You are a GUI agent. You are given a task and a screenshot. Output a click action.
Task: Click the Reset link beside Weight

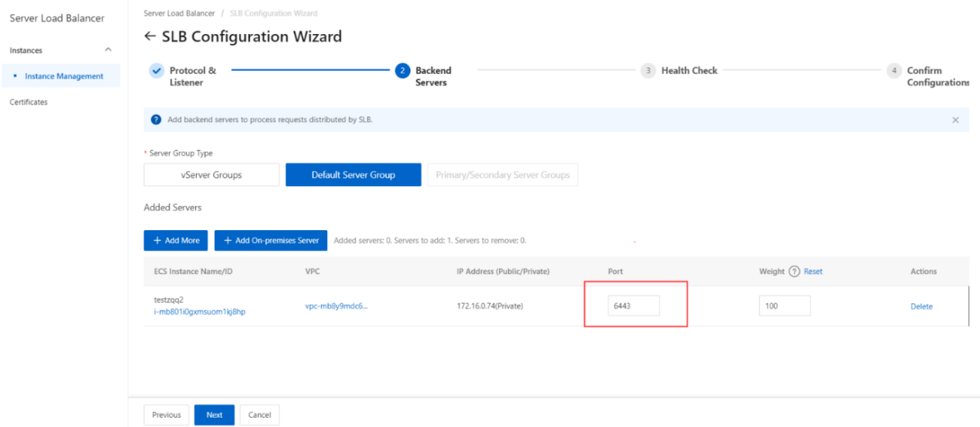tap(813, 272)
